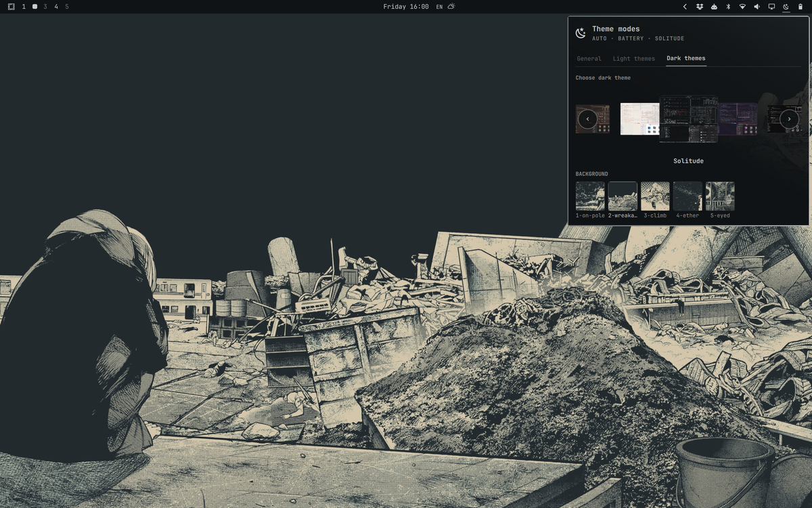
Task: Click the robot-face tray icon
Action: pyautogui.click(x=714, y=7)
